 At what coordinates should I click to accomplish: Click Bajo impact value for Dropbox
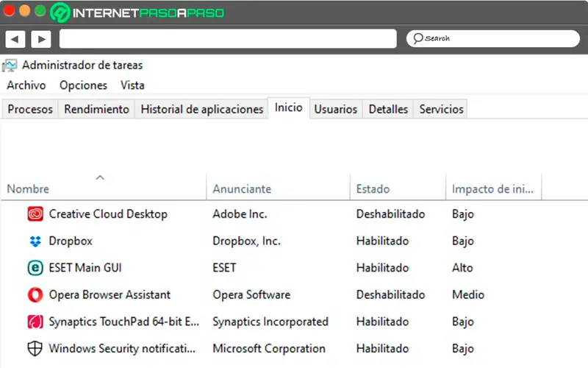463,241
